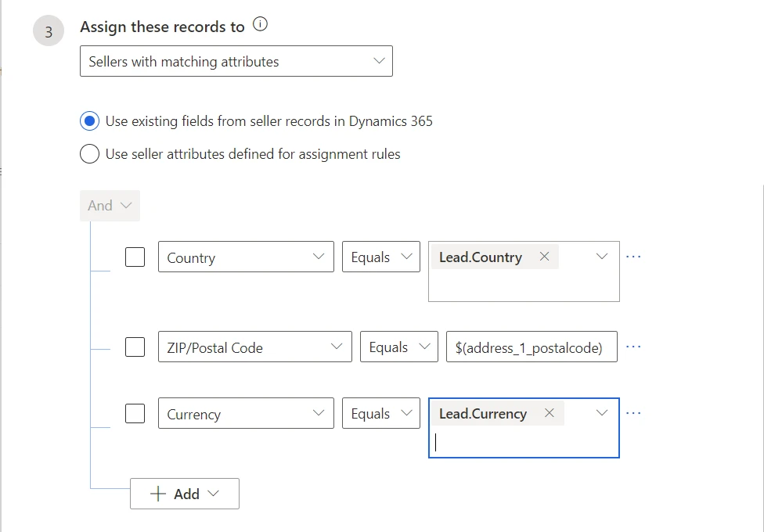Click the plus icon on the Add button
Screen dimensions: 764x532
coord(160,494)
